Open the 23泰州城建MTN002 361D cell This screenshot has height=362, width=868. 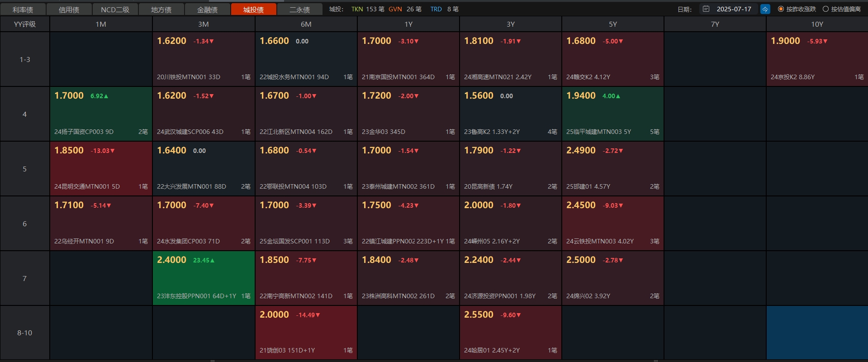point(408,169)
